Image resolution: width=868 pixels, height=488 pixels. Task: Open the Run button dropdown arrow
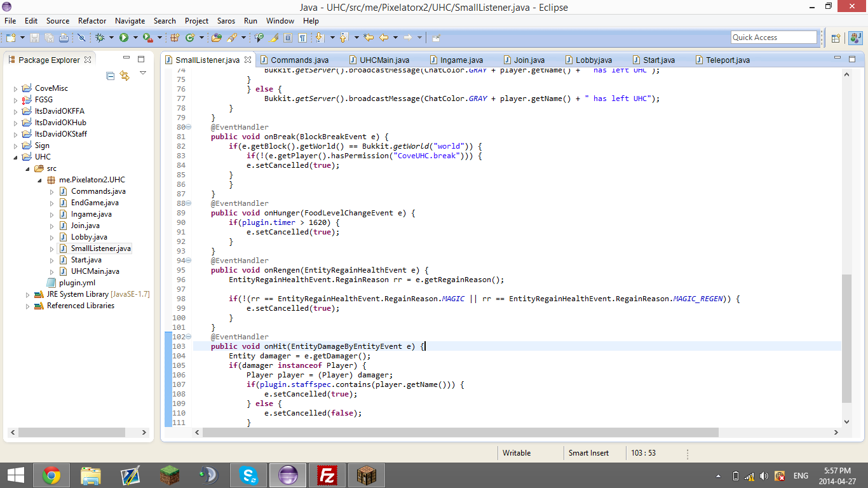tap(135, 37)
